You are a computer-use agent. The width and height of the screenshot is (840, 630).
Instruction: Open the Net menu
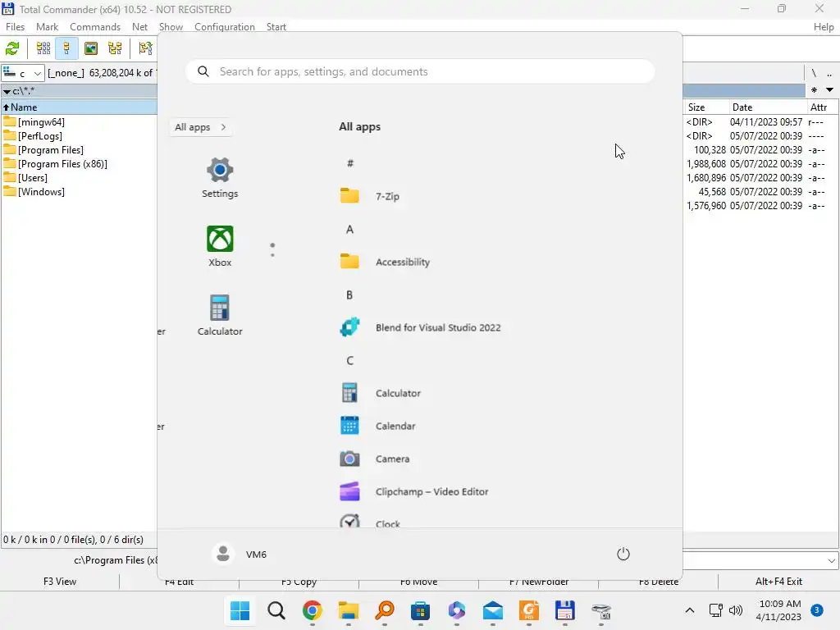[x=139, y=27]
